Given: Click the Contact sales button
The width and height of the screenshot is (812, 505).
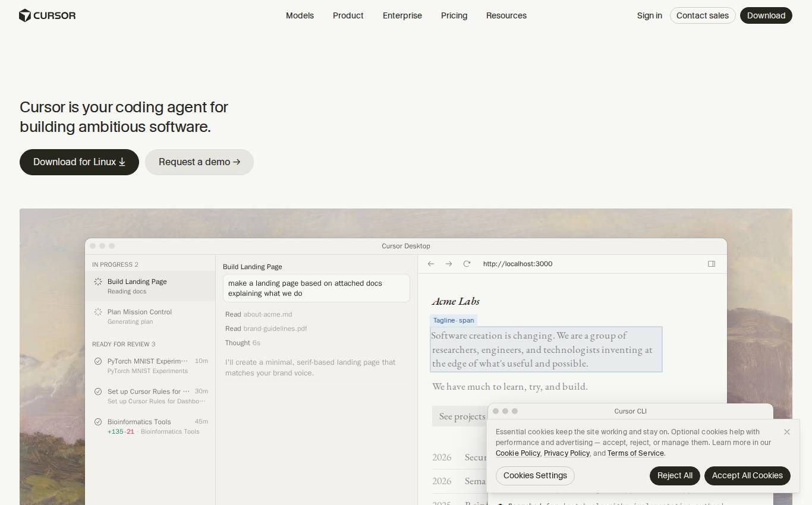Looking at the screenshot, I should 703,15.
